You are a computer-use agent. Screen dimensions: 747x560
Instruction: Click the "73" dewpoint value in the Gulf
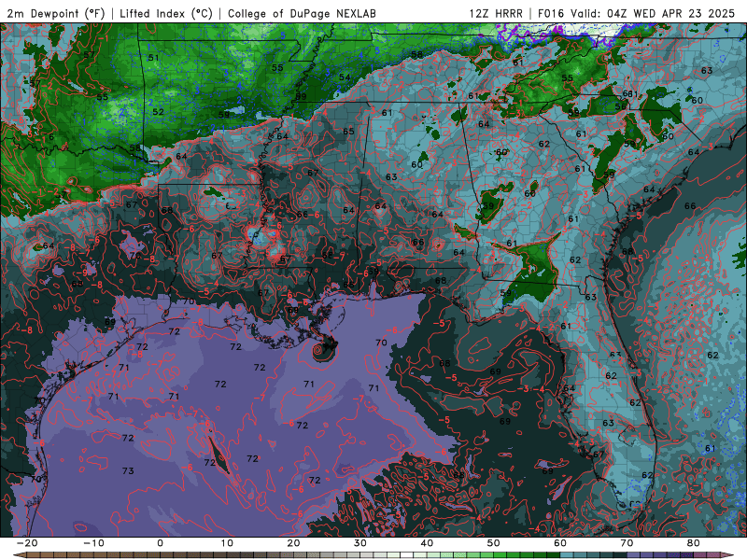[x=128, y=471]
